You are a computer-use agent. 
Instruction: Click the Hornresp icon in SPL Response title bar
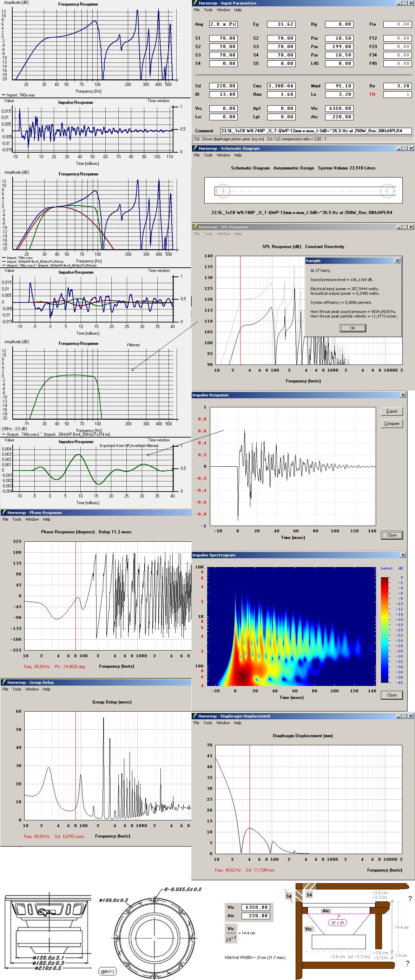point(195,227)
